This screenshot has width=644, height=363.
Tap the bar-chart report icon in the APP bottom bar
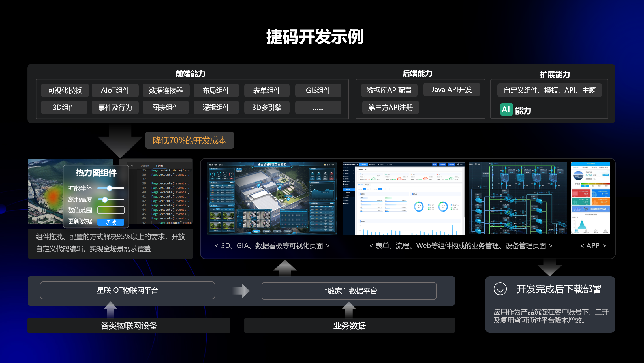coord(606,231)
